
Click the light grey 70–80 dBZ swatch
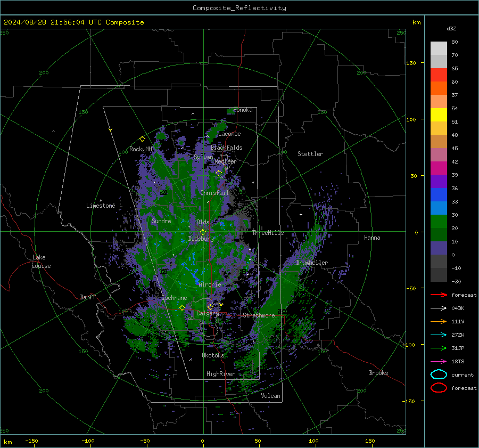point(439,48)
